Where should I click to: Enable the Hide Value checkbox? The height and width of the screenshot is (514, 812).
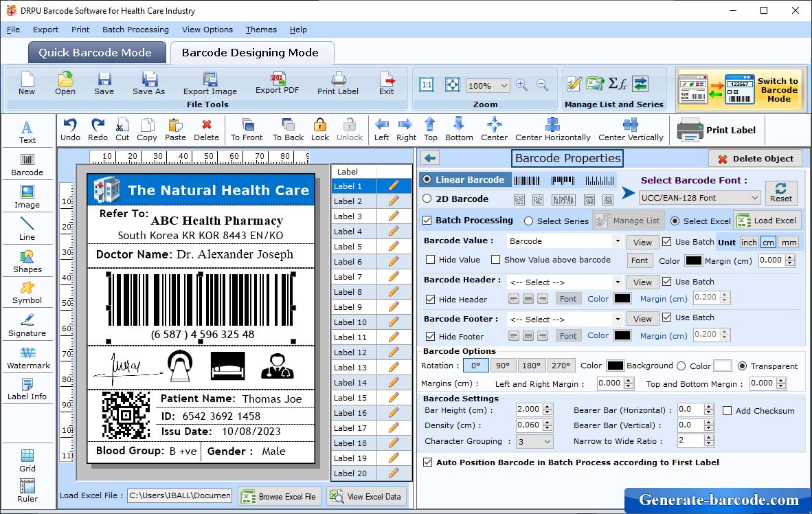coord(430,260)
